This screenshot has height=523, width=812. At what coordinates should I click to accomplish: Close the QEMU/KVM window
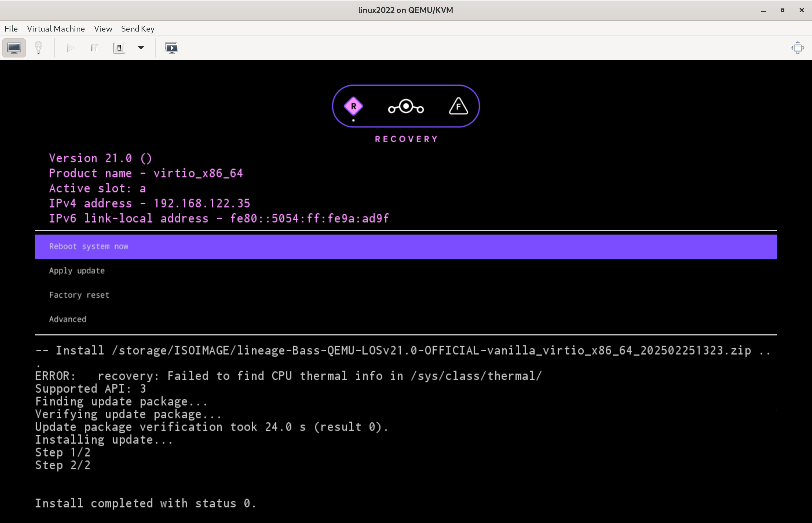point(802,10)
